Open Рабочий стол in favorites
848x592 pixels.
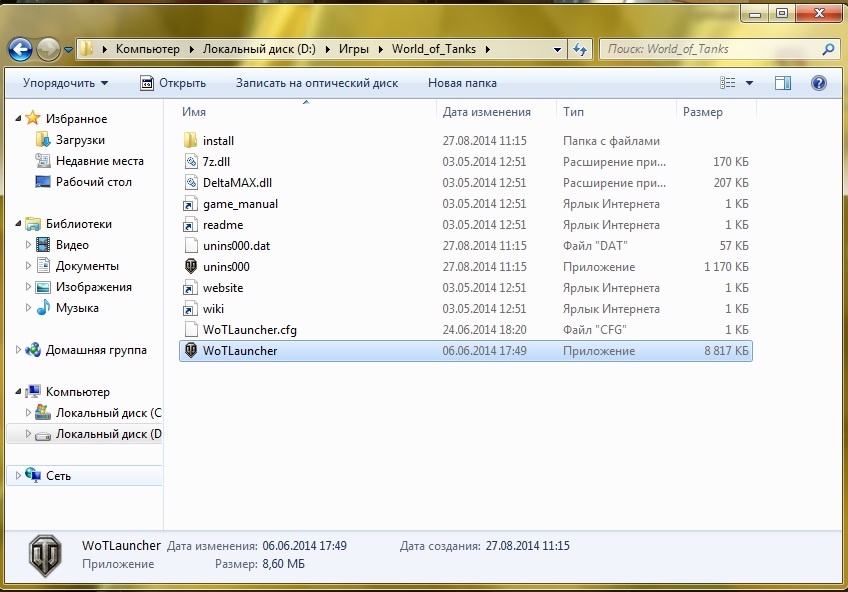[x=94, y=182]
